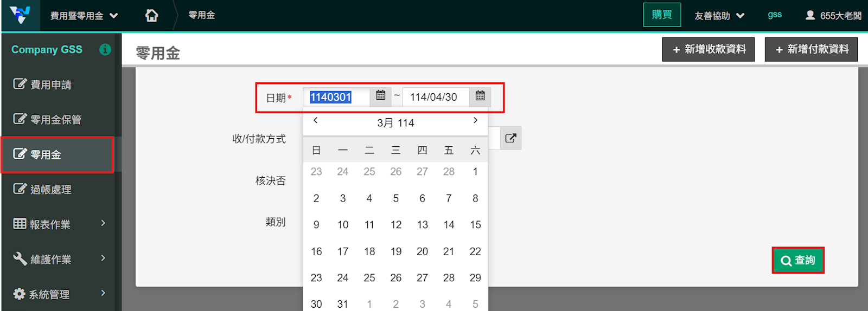Select 過帳處理 from the sidebar
The width and height of the screenshot is (868, 311).
click(50, 189)
